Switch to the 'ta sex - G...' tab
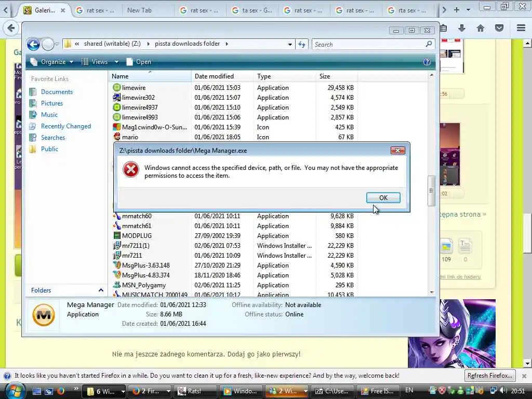Screen dimensions: 532x399 coord(252,10)
